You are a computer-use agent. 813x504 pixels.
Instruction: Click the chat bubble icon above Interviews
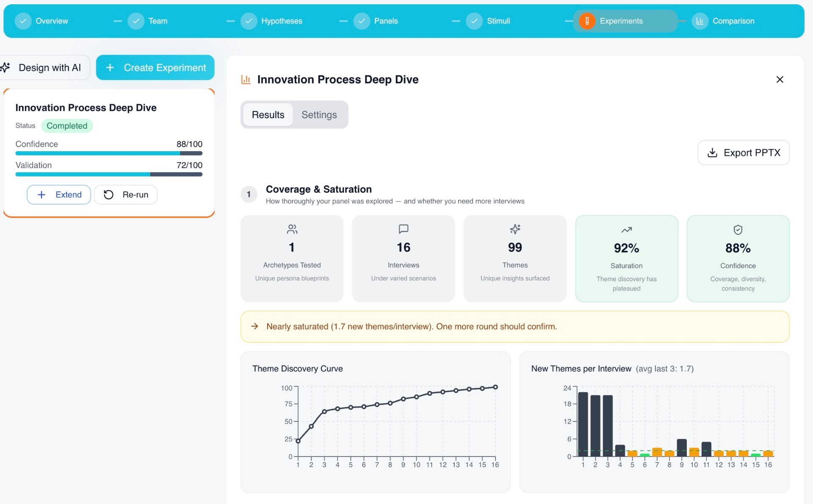pos(404,229)
